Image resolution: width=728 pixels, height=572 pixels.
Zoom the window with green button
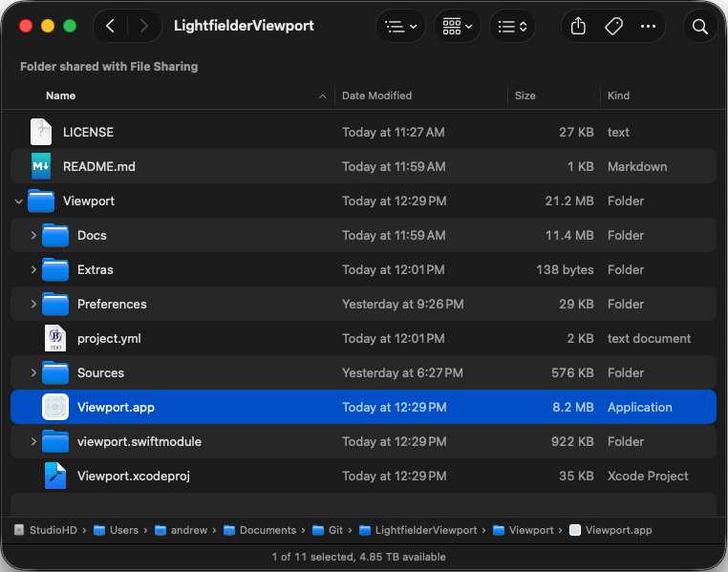pyautogui.click(x=70, y=26)
